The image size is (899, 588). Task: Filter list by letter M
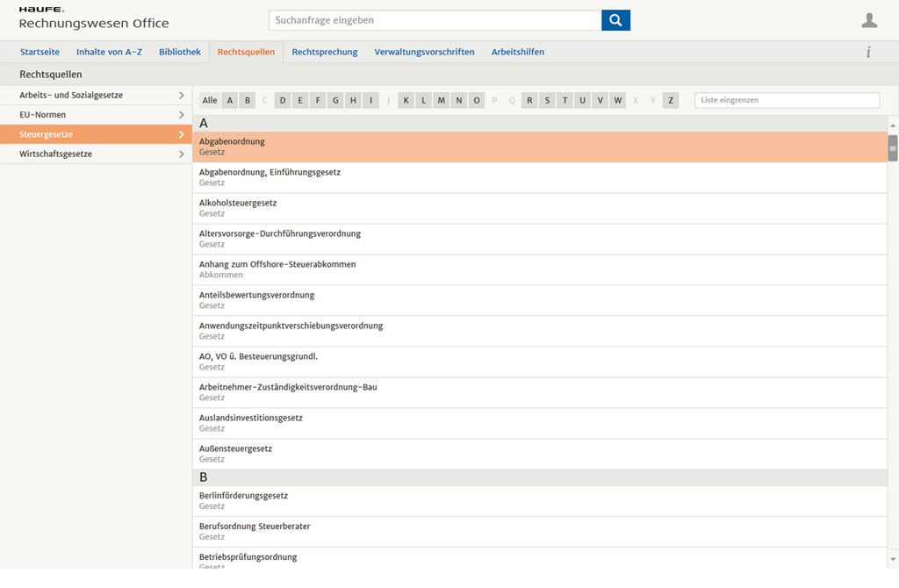(442, 100)
